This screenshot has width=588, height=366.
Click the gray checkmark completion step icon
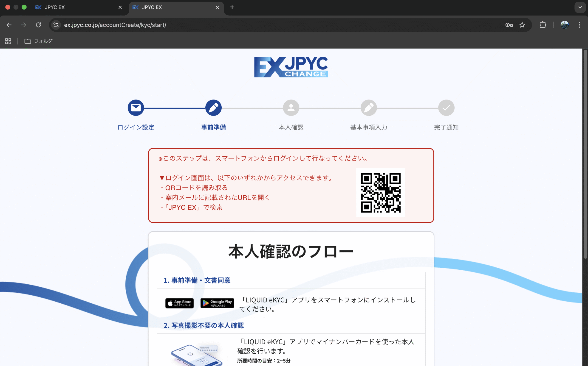click(446, 108)
